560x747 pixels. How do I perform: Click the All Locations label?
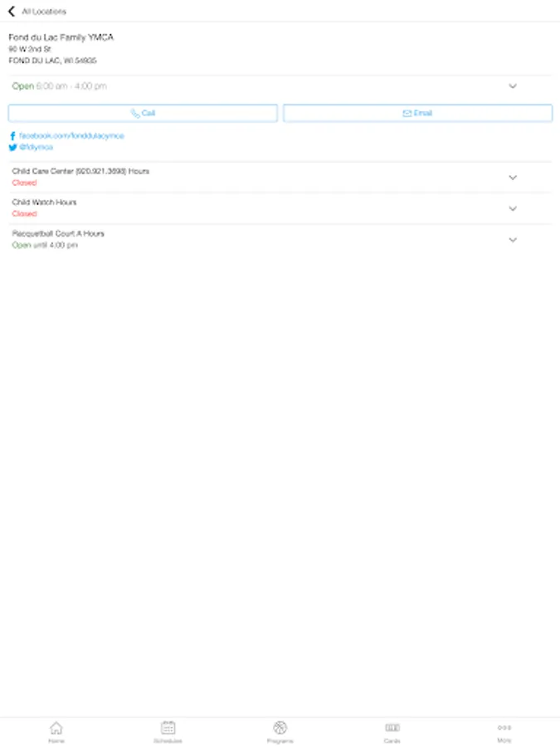pos(44,12)
